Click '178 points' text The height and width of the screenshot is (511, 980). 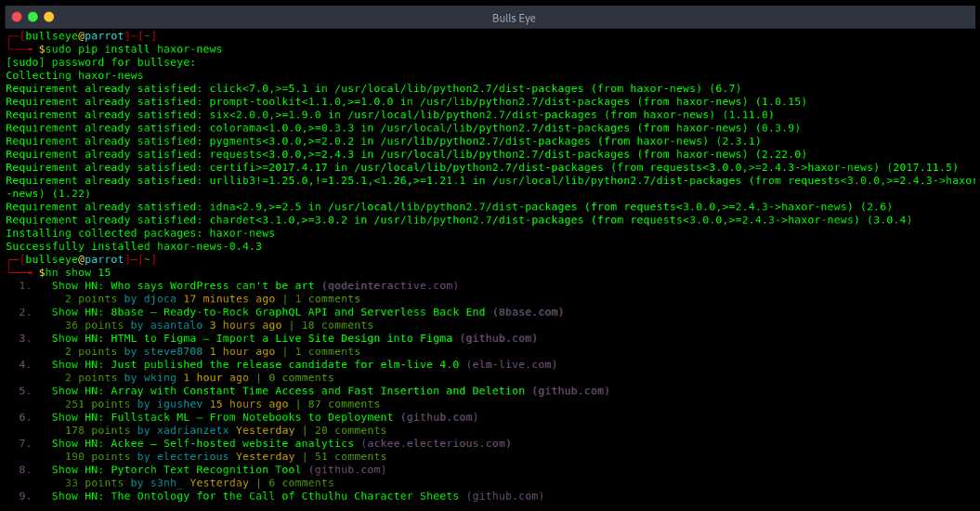97,429
